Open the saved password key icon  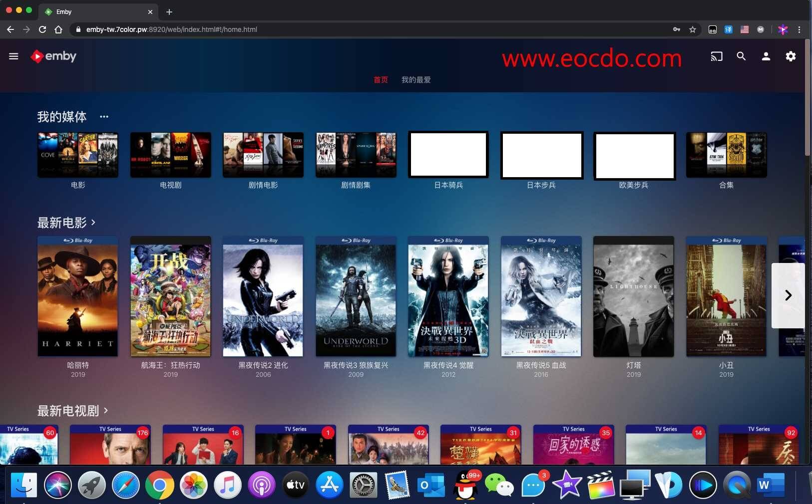click(x=677, y=29)
